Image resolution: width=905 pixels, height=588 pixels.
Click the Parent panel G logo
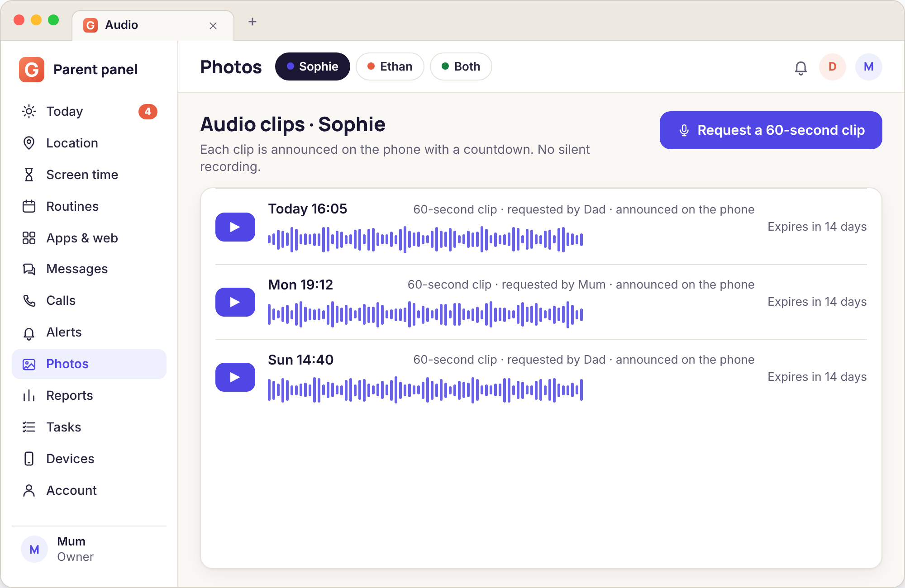pyautogui.click(x=32, y=69)
